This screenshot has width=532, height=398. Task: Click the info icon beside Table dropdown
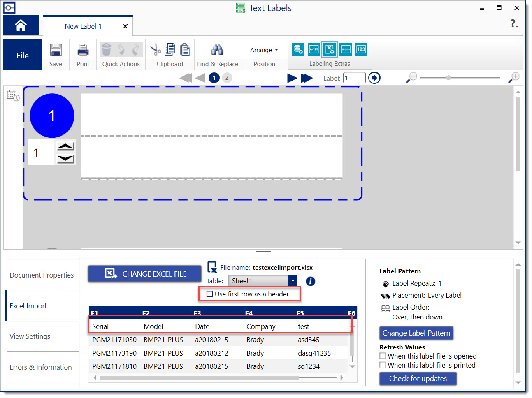310,281
